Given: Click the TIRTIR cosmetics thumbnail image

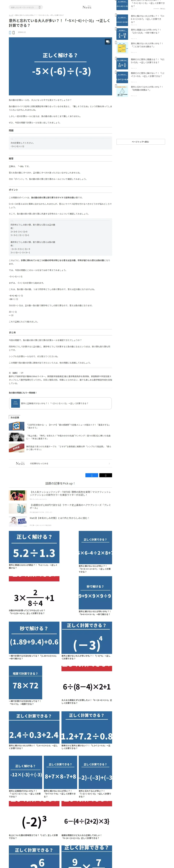Looking at the screenshot, I should pos(18,495).
